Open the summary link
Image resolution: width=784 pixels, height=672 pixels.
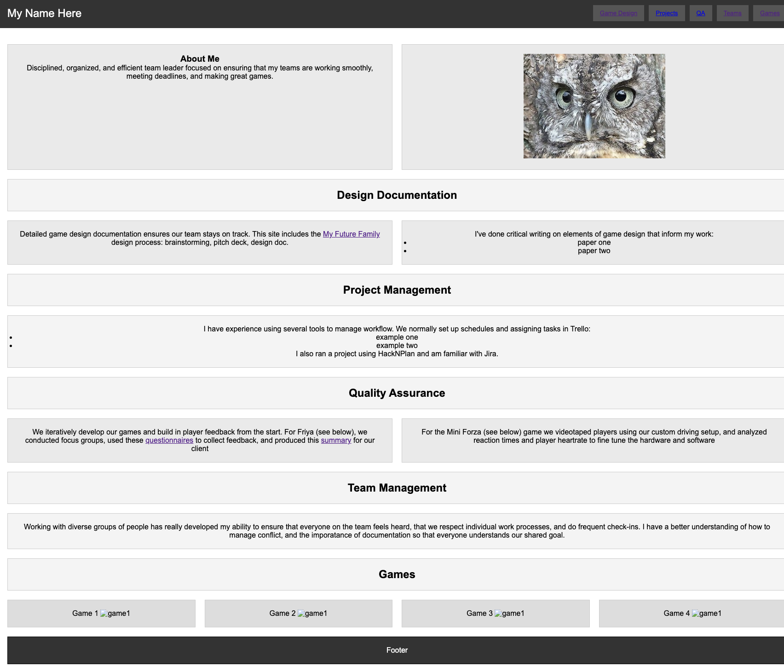(336, 440)
